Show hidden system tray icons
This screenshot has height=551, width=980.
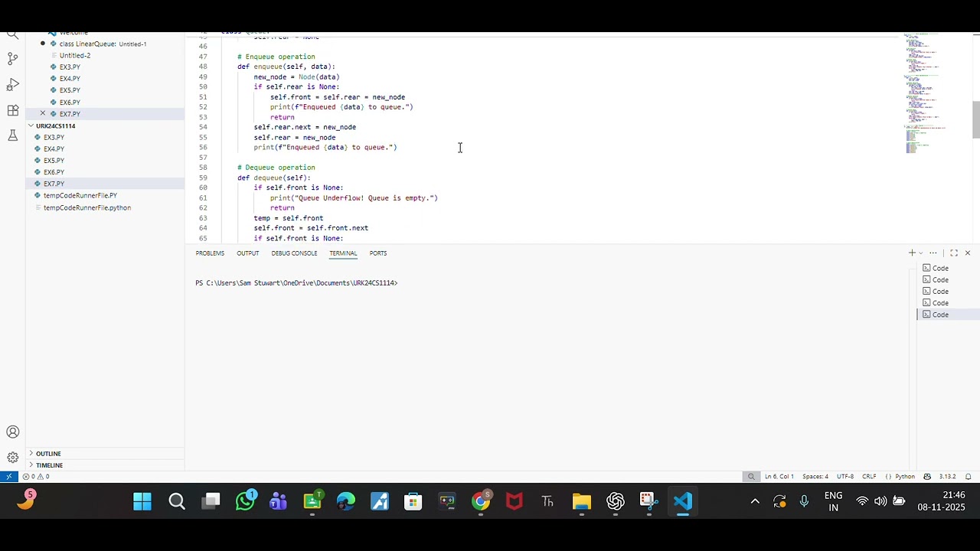[x=755, y=502]
